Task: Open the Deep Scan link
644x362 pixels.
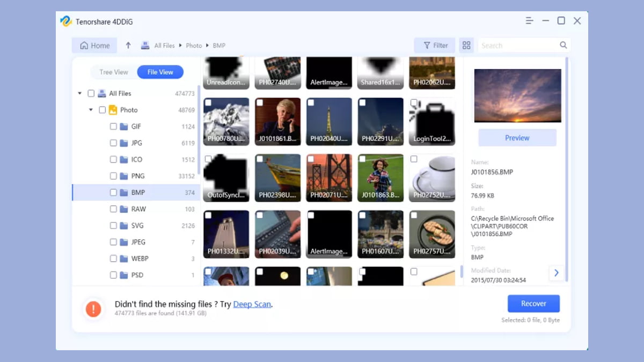Action: pos(252,304)
